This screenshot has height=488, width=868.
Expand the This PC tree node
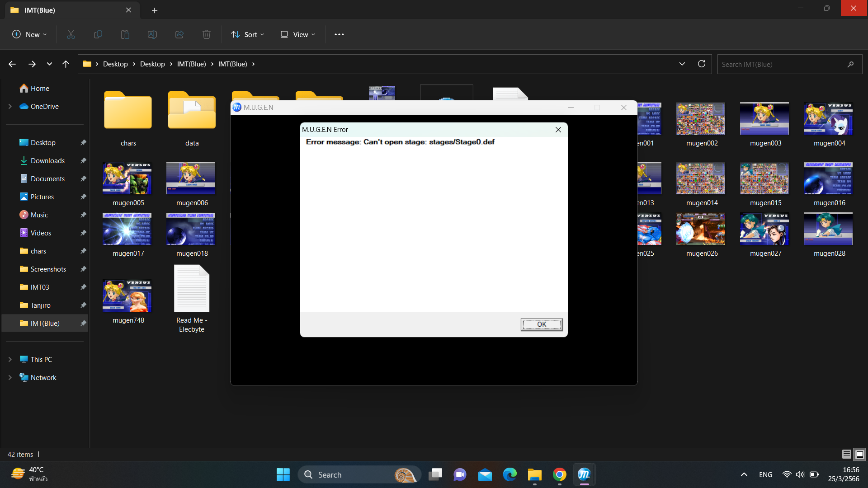click(x=10, y=359)
